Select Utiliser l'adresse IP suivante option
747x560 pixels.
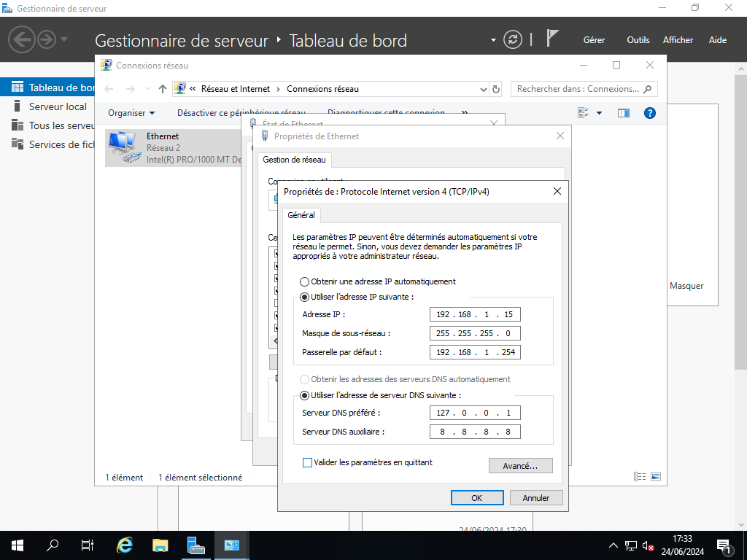[x=304, y=297]
